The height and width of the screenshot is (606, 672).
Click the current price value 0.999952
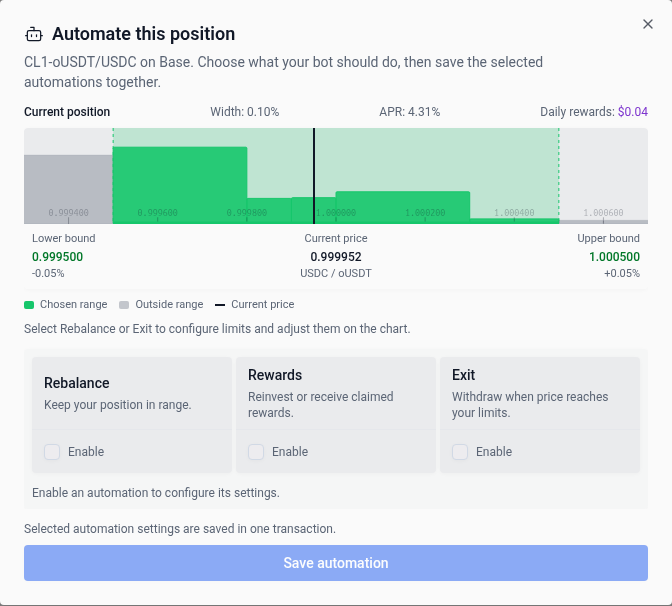[x=336, y=257]
